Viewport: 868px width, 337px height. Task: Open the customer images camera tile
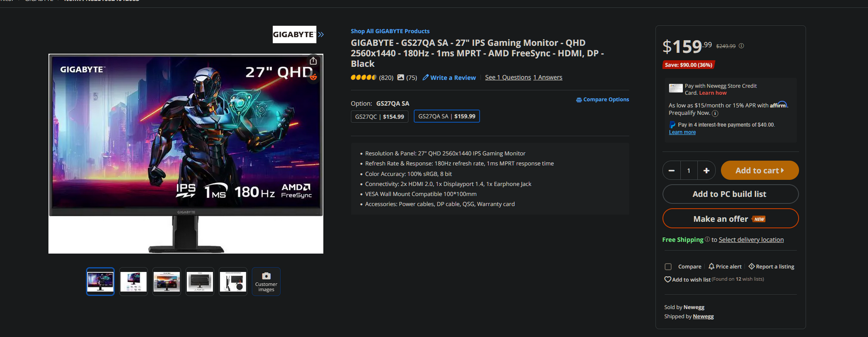click(x=266, y=281)
